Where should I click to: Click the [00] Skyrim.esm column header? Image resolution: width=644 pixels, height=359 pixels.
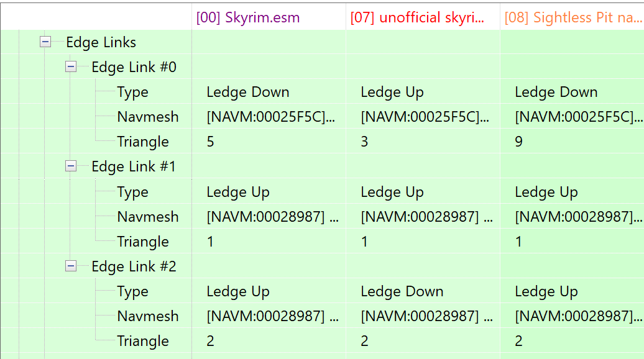click(x=248, y=17)
